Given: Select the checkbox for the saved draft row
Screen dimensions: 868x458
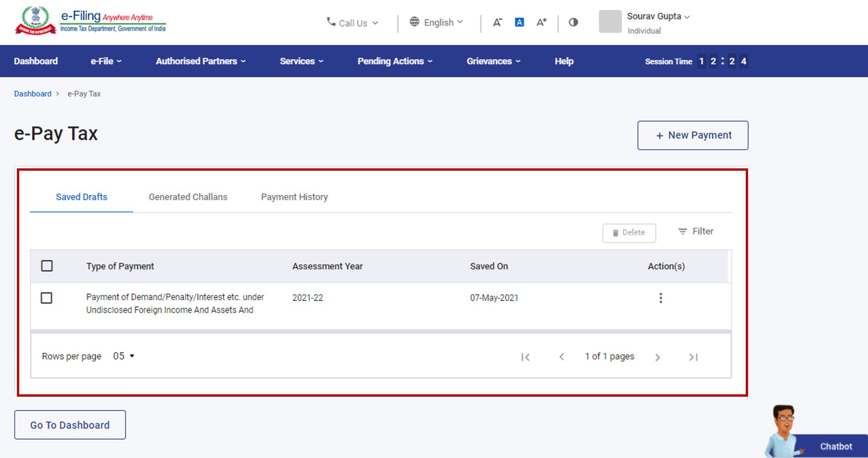Looking at the screenshot, I should coord(47,298).
